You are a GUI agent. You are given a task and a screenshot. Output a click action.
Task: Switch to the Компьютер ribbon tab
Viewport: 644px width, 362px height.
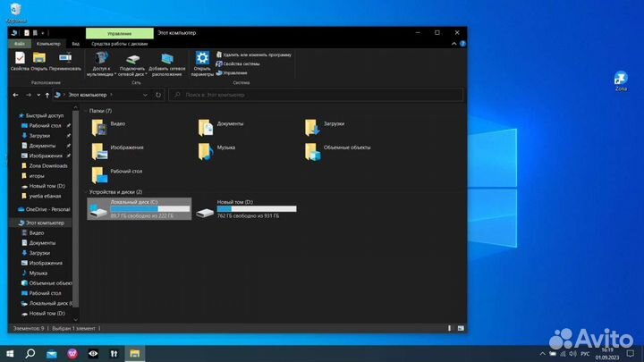point(48,44)
